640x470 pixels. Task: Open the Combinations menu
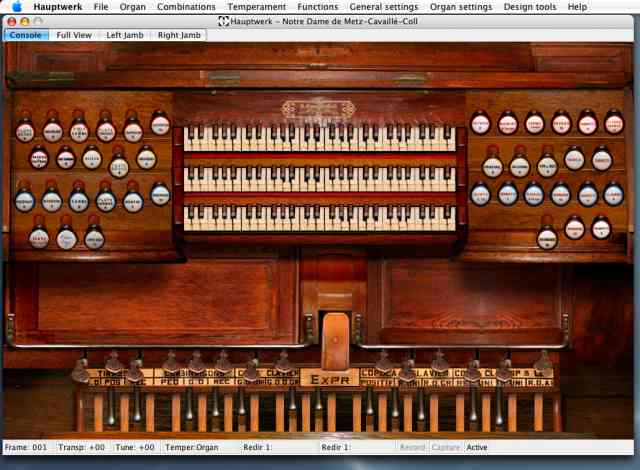(186, 7)
